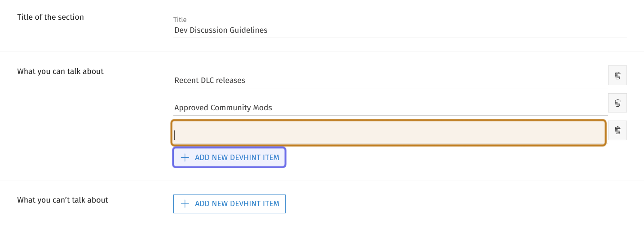Image resolution: width=644 pixels, height=225 pixels.
Task: Click the word 'Mods' in second item
Action: [x=262, y=108]
